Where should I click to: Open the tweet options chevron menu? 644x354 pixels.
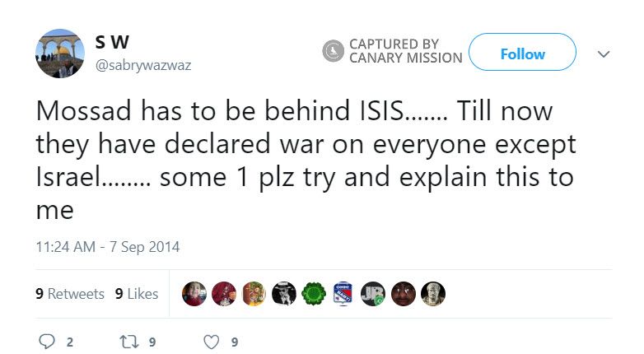click(x=604, y=54)
